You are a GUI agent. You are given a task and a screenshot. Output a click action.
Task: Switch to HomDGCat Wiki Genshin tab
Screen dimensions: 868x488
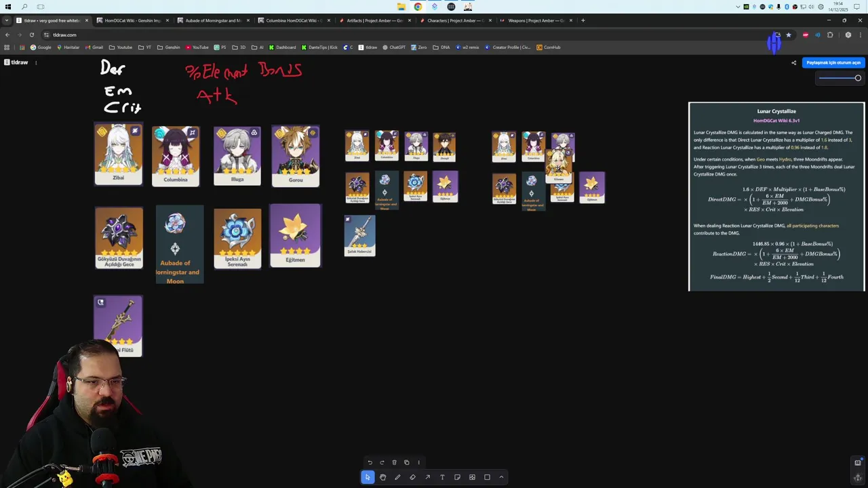[x=132, y=20]
